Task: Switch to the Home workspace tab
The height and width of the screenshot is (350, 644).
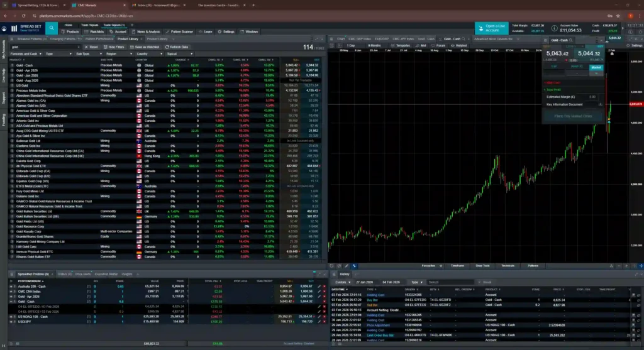Action: (x=68, y=25)
